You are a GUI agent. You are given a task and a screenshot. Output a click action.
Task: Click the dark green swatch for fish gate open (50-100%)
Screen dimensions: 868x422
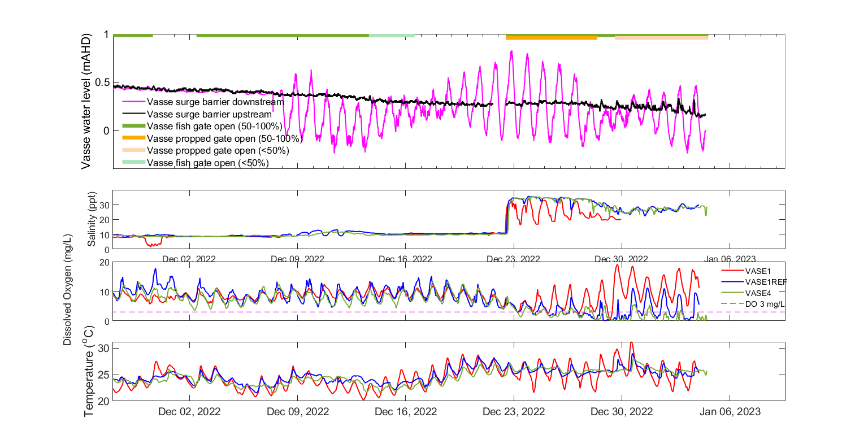coord(133,126)
